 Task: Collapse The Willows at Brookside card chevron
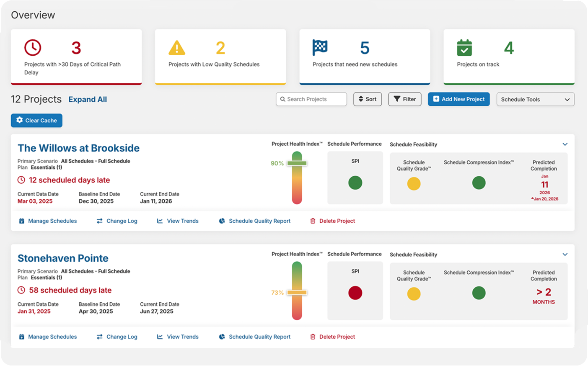(565, 144)
